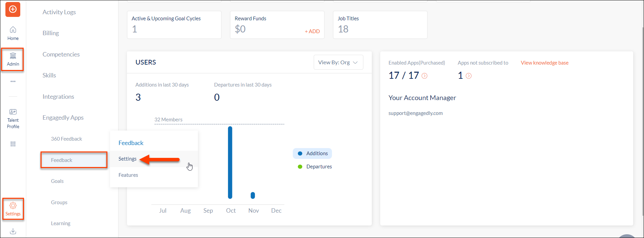644x238 pixels.
Task: Click arrow icon next to Enabled Apps count
Action: (x=424, y=76)
